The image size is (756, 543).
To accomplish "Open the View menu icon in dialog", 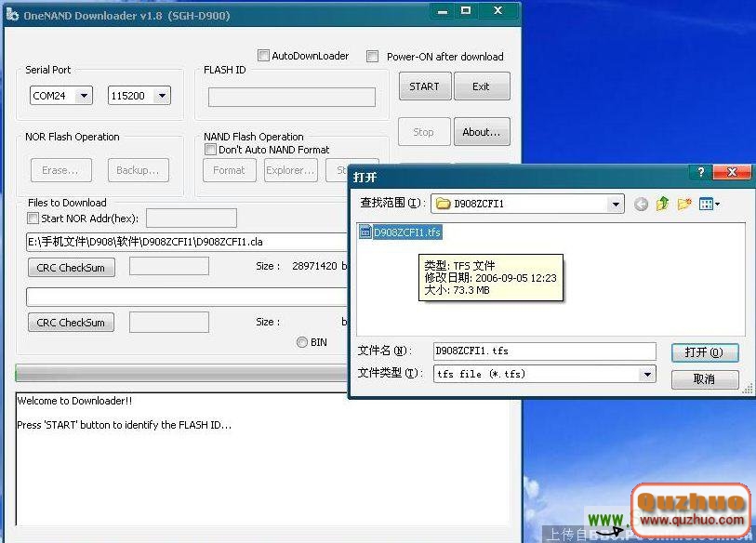I will pos(709,204).
